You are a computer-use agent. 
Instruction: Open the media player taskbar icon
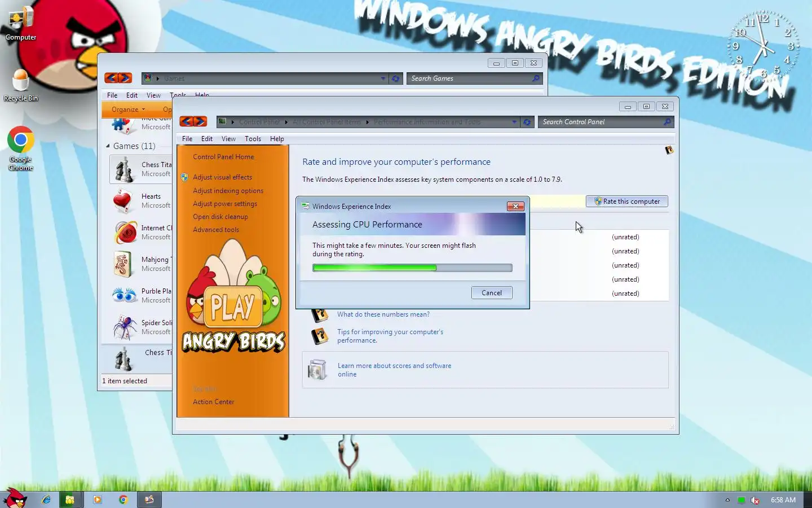[97, 500]
